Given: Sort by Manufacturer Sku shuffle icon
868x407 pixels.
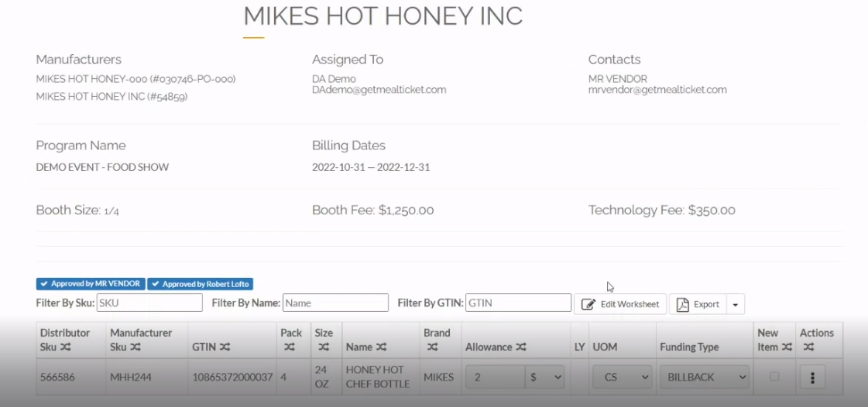Looking at the screenshot, I should (135, 347).
